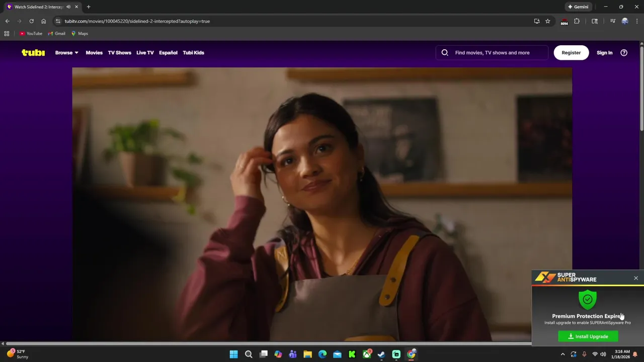Go back with the browser back arrow
The height and width of the screenshot is (362, 644).
pos(7,21)
